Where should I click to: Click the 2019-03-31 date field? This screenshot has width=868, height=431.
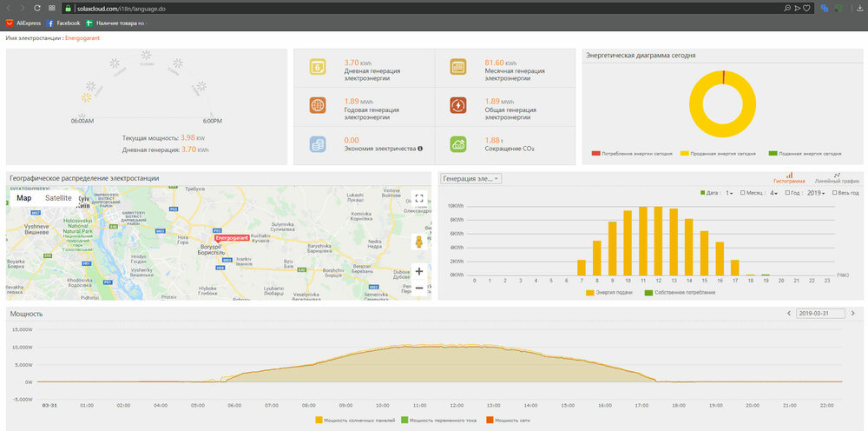pos(820,314)
